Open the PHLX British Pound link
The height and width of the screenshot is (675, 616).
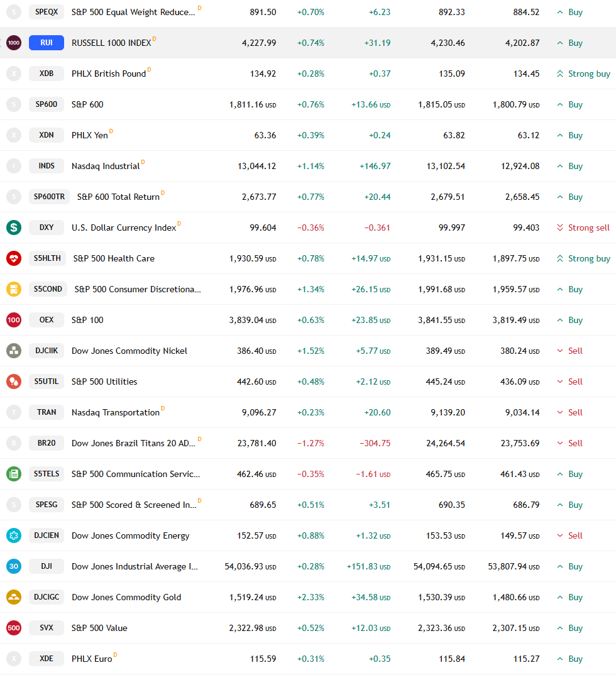(x=109, y=74)
